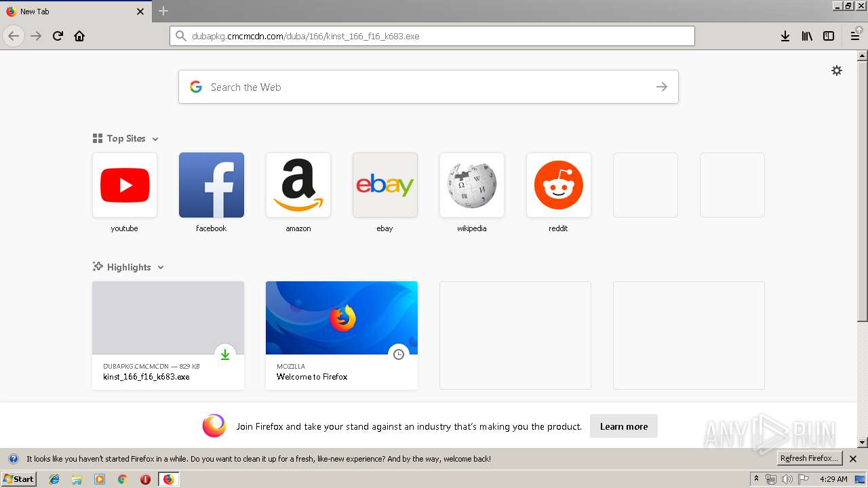Collapse the Highlights section chevron
Viewport: 868px width, 488px height.
[x=161, y=268]
